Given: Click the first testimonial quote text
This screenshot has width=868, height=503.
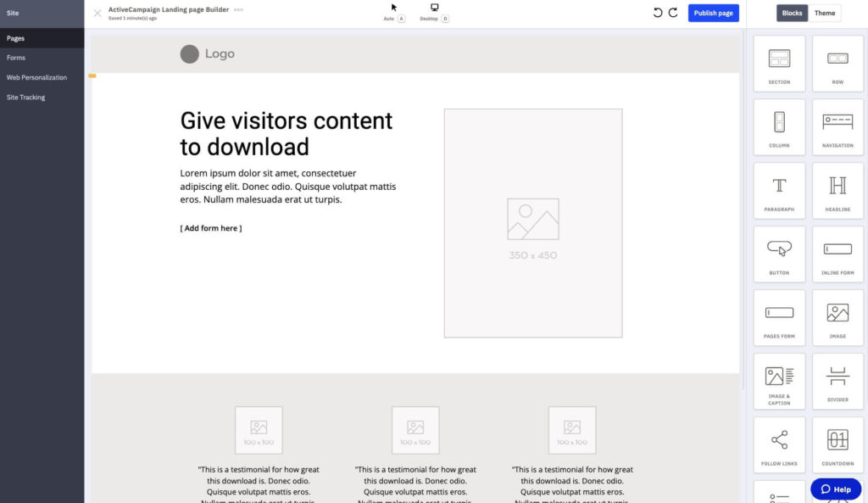Looking at the screenshot, I should coord(259,483).
